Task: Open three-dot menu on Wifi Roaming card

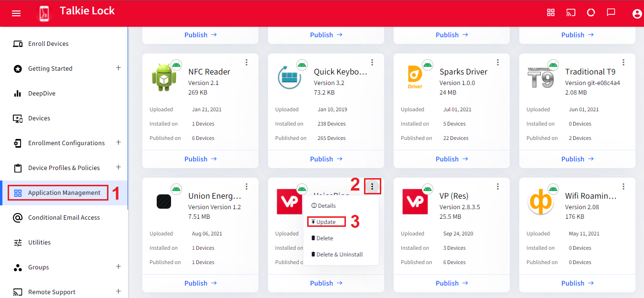Action: coord(623,187)
